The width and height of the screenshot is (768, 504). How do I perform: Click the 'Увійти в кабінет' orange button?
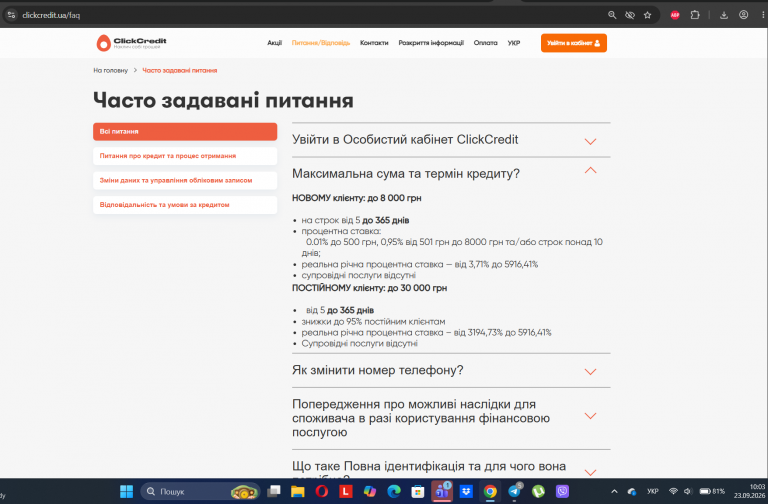574,43
